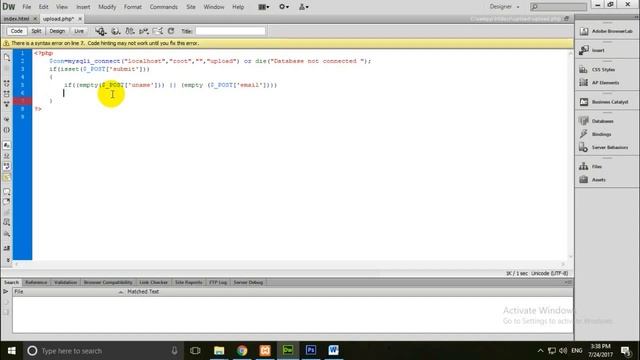640x360 pixels.
Task: Open the Business Catalyst panel
Action: [x=604, y=102]
